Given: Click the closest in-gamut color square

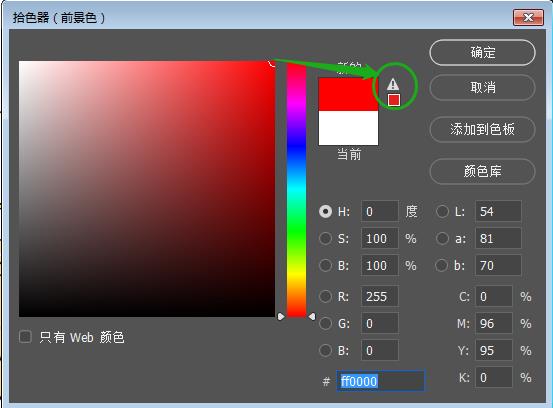Looking at the screenshot, I should [394, 100].
